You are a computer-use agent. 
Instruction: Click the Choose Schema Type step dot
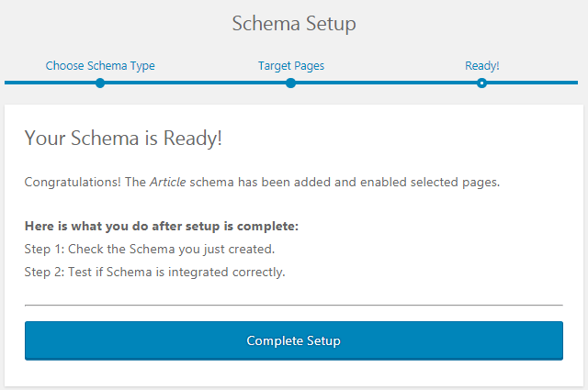(100, 83)
